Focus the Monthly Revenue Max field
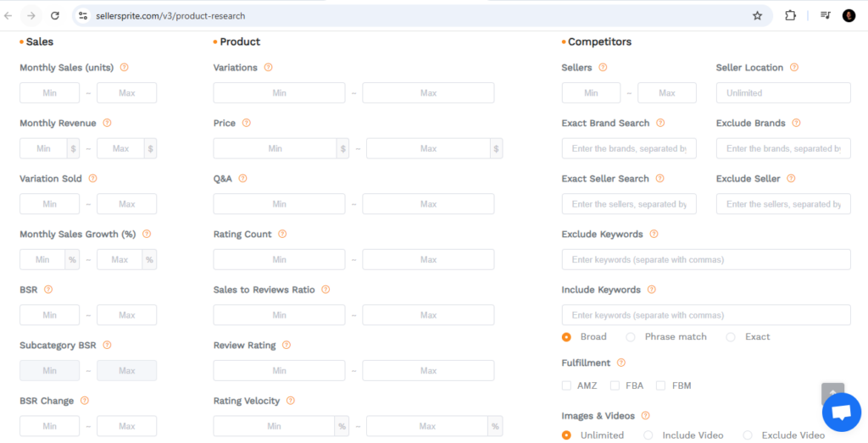 (x=120, y=148)
